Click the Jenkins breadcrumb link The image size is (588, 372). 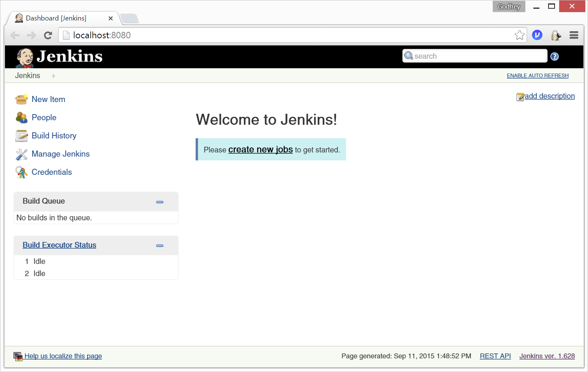27,75
